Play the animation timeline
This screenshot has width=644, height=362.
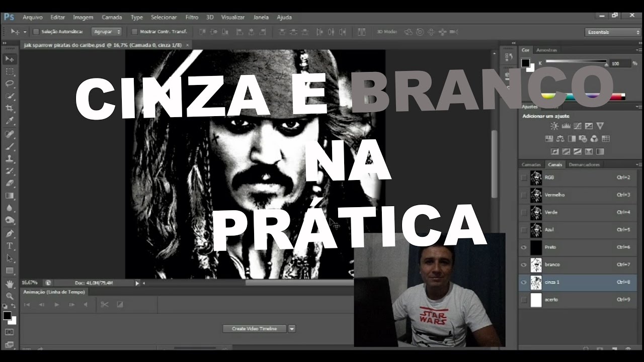pyautogui.click(x=56, y=305)
